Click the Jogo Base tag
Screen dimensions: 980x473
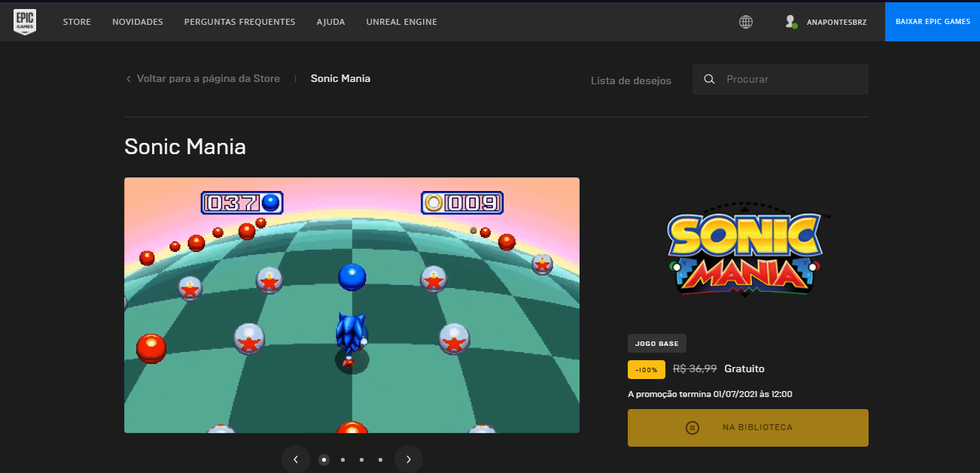pyautogui.click(x=657, y=344)
